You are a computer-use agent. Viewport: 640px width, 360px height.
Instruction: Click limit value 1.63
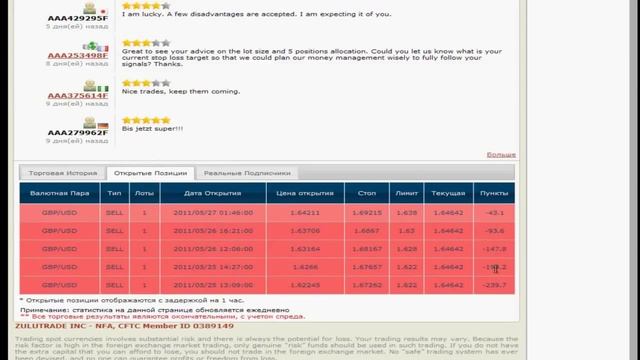[x=407, y=231]
